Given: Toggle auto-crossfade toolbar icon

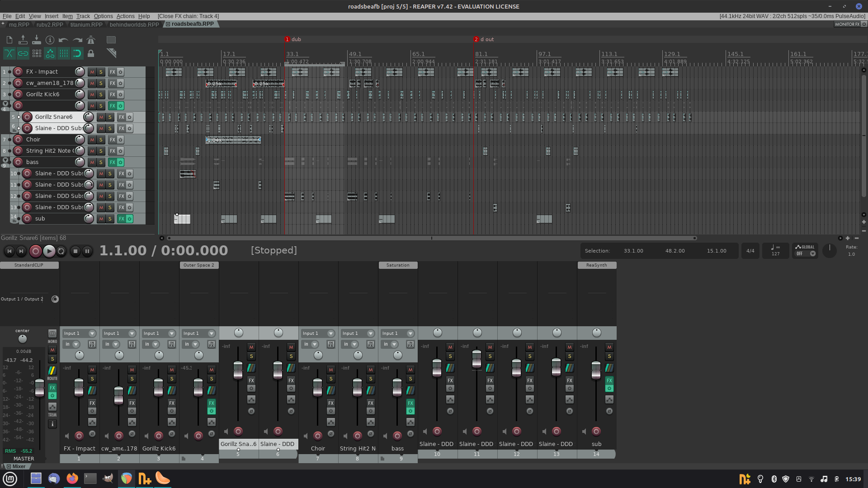Looking at the screenshot, I should (x=9, y=54).
